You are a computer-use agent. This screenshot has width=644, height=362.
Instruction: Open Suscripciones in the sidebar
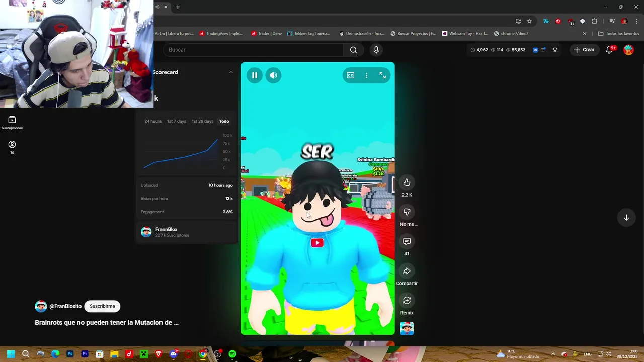12,123
